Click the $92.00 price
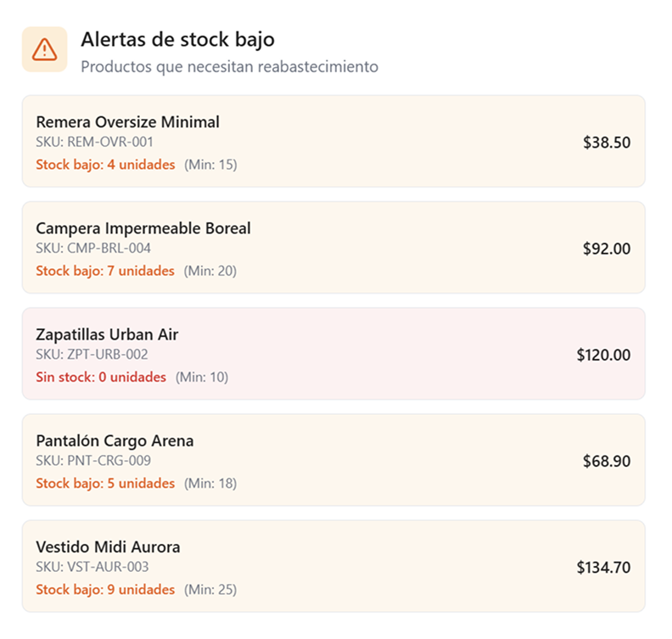672x639 pixels. point(606,249)
